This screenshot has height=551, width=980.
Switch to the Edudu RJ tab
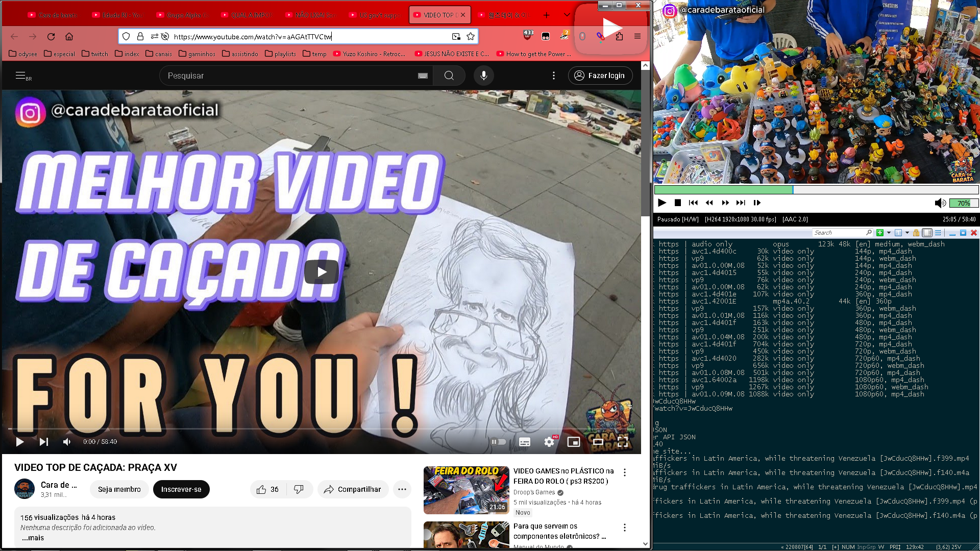click(x=117, y=15)
